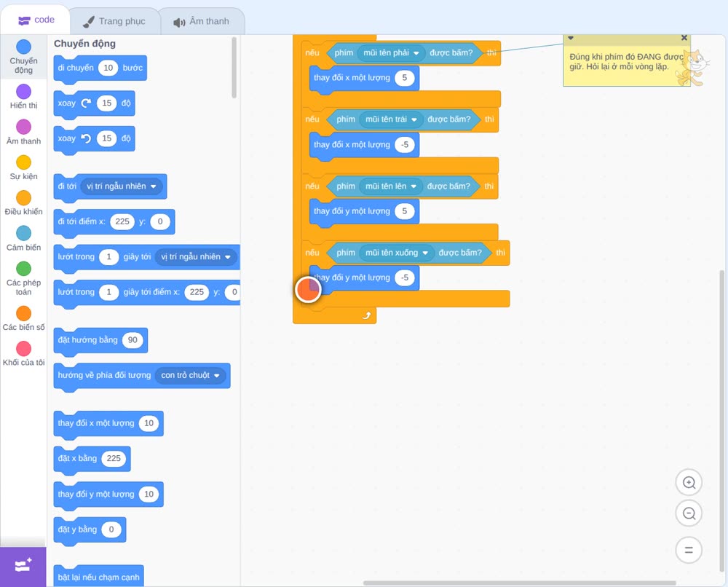The image size is (728, 587).
Task: Switch to the Trang phục tab
Action: pos(114,21)
